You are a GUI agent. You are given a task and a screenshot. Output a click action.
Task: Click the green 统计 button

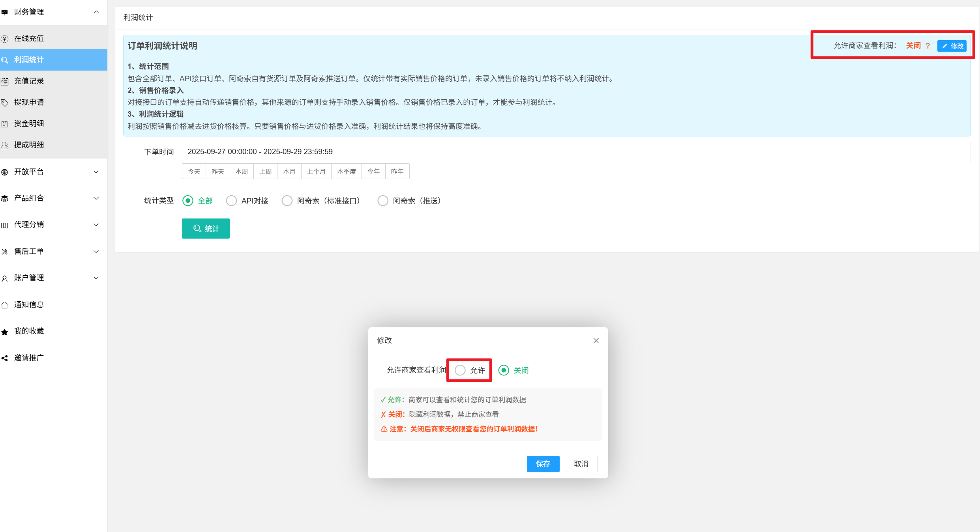point(206,228)
